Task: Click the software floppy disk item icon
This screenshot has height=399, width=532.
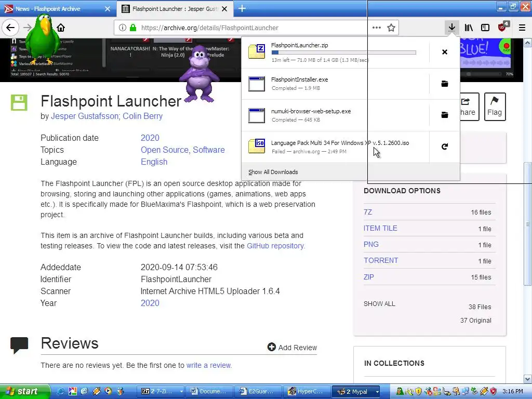Action: pos(19,102)
